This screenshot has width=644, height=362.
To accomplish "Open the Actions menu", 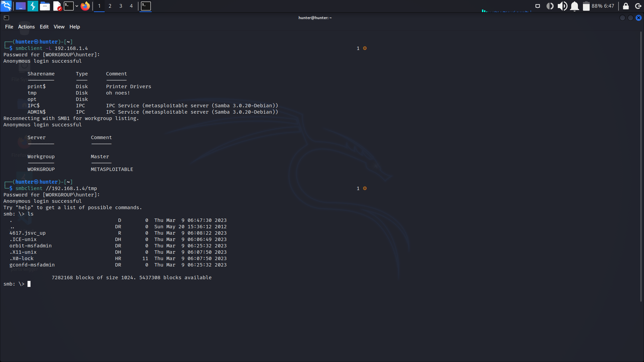I will point(26,27).
